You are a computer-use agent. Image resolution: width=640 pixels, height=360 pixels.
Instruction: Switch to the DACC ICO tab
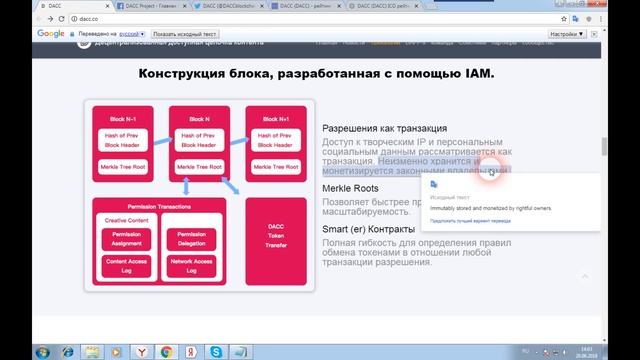(x=382, y=6)
